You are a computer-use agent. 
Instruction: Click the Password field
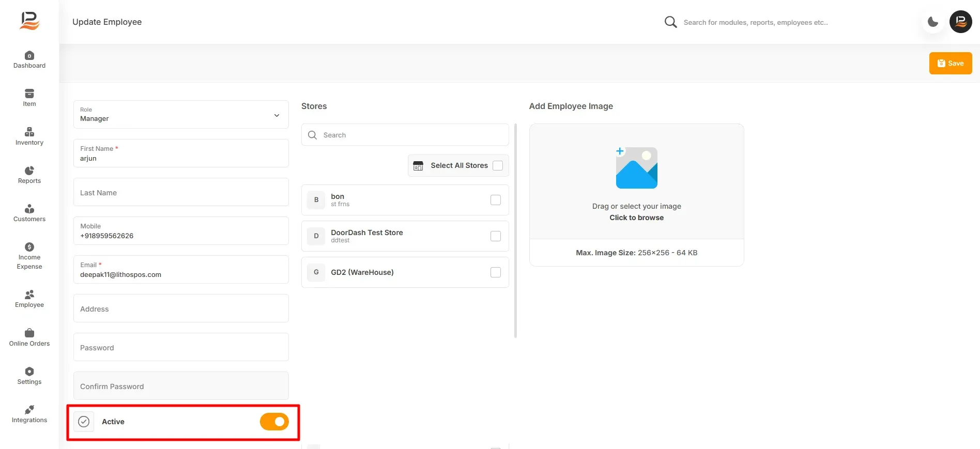coord(181,347)
